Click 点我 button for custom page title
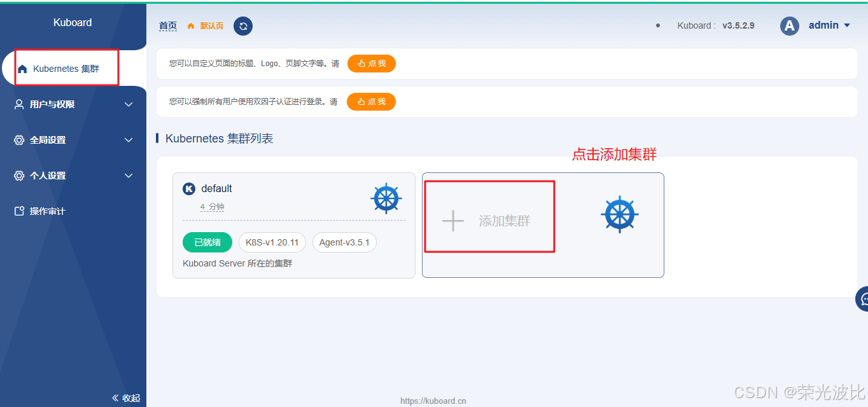This screenshot has height=407, width=868. pyautogui.click(x=372, y=64)
